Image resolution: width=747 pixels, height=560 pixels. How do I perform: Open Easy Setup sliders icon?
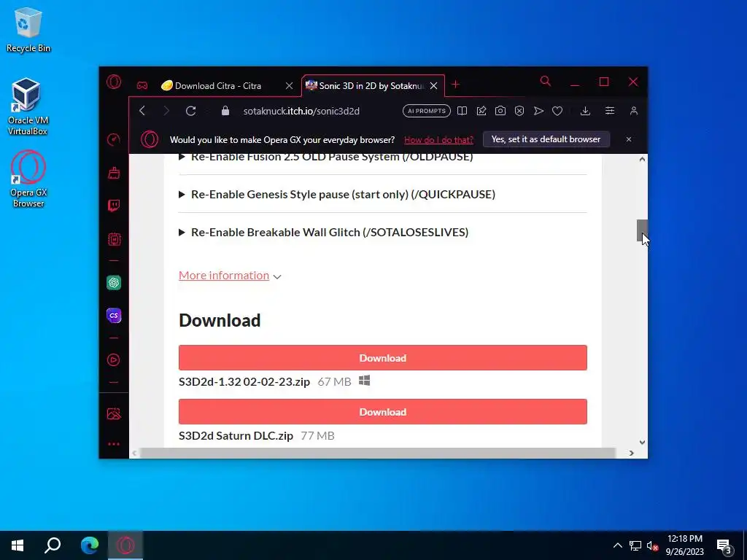pos(609,111)
